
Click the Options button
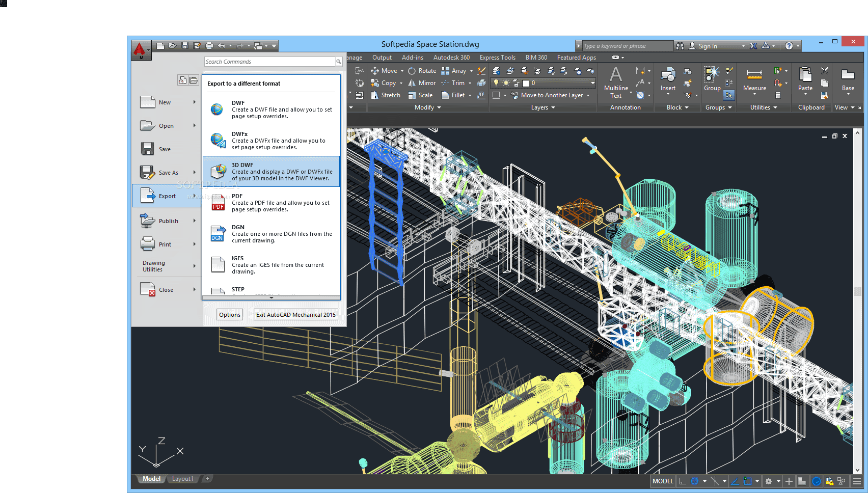(x=230, y=315)
